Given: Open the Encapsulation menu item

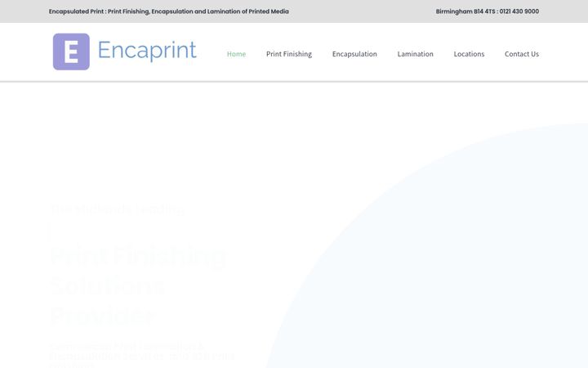Looking at the screenshot, I should click(x=354, y=54).
